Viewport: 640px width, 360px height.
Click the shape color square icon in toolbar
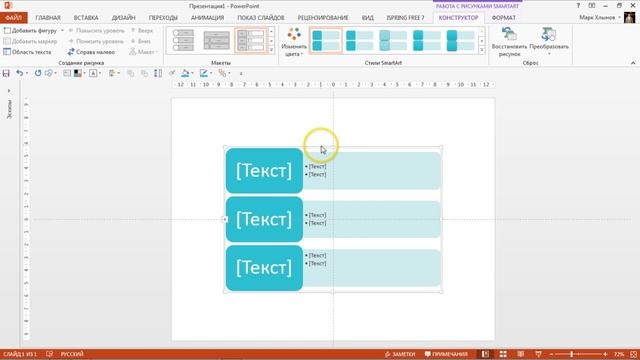click(x=78, y=73)
